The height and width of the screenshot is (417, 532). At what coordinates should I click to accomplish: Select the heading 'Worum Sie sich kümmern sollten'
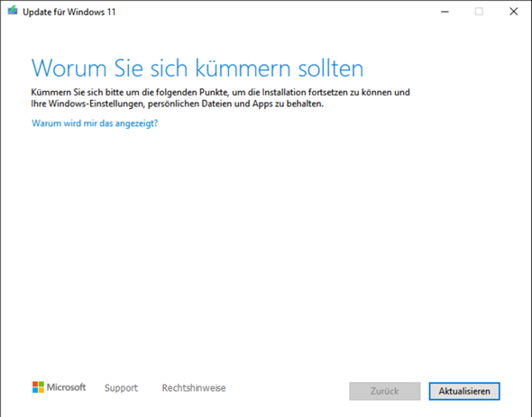(x=197, y=68)
